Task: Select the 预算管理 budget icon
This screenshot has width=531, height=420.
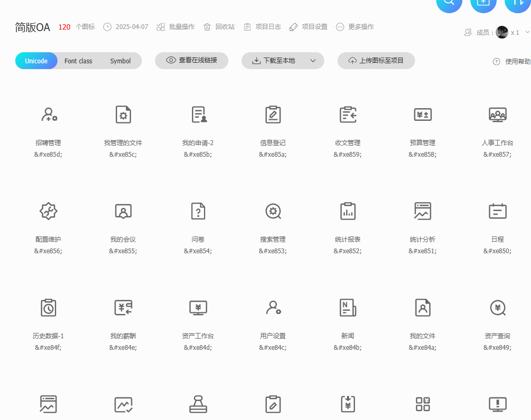Action: [x=422, y=114]
